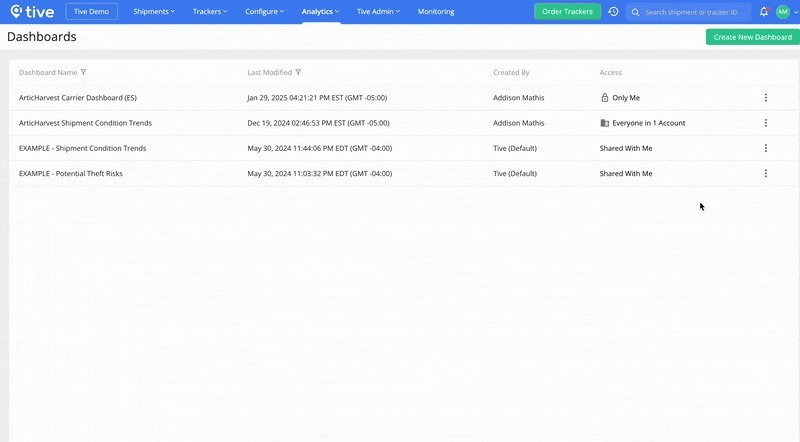
Task: Expand the Trackers dropdown
Action: 210,12
